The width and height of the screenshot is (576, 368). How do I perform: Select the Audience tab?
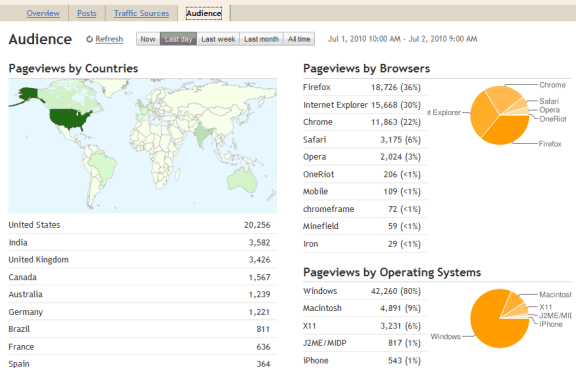(204, 13)
